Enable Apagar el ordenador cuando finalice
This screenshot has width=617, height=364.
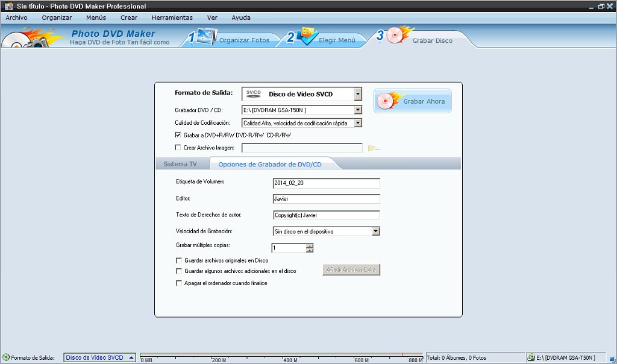coord(178,283)
